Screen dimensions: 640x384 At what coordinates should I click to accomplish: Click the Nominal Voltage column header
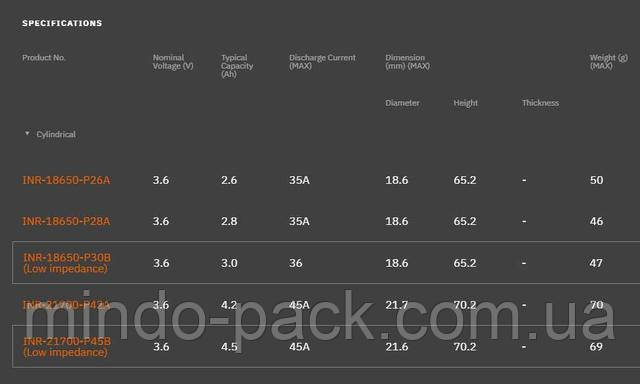click(x=173, y=62)
